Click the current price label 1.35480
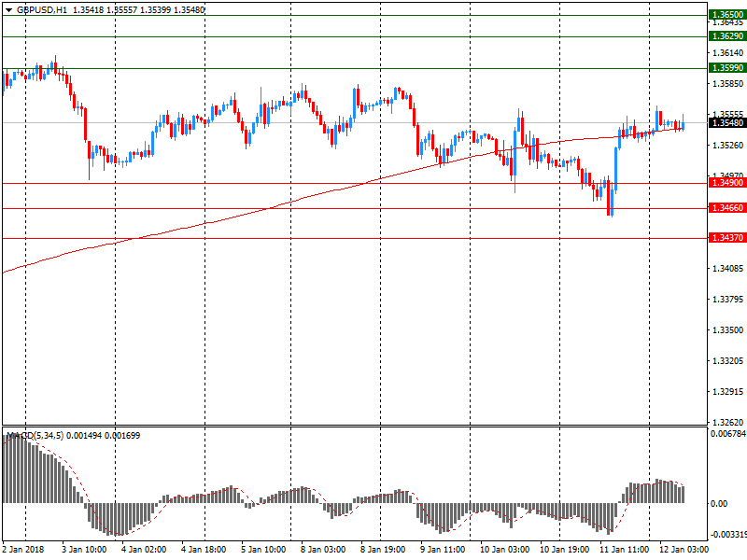This screenshot has height=560, width=747. point(727,123)
